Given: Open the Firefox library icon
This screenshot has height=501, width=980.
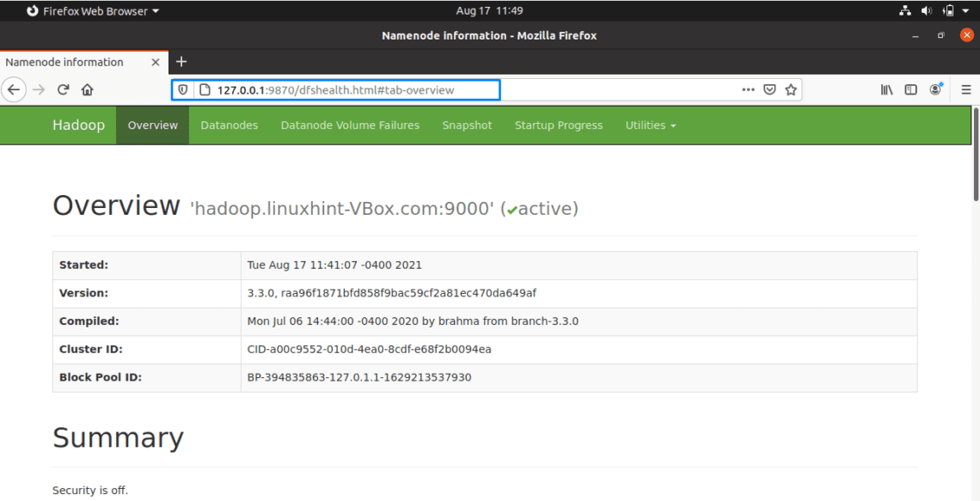Looking at the screenshot, I should point(886,89).
